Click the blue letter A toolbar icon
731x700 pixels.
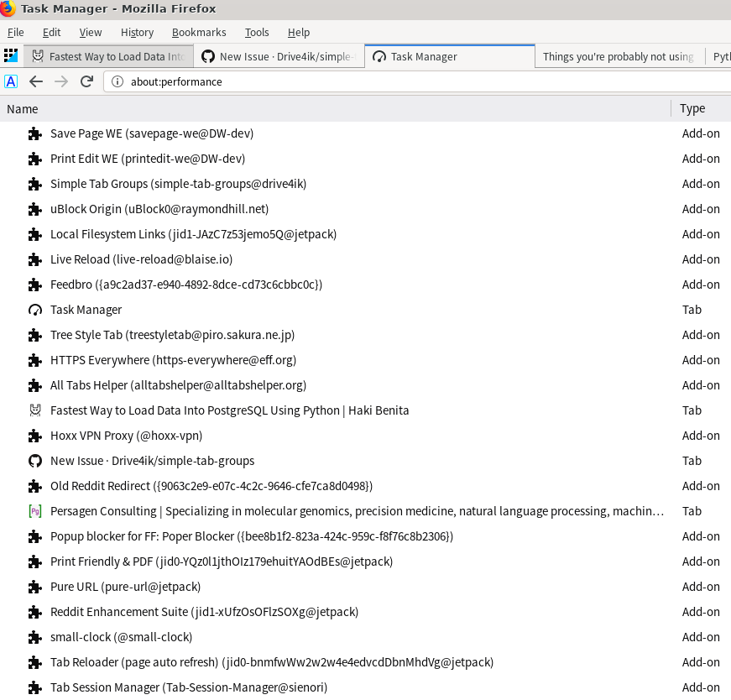[11, 81]
